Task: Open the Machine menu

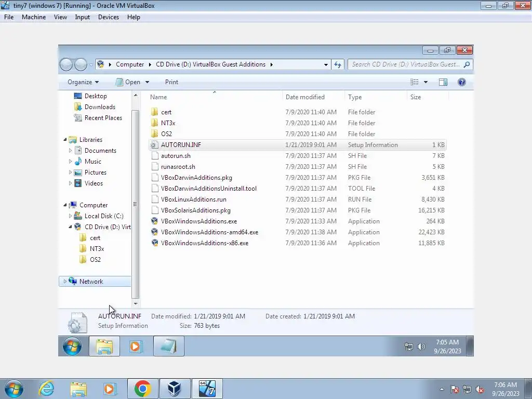Action: coord(34,17)
